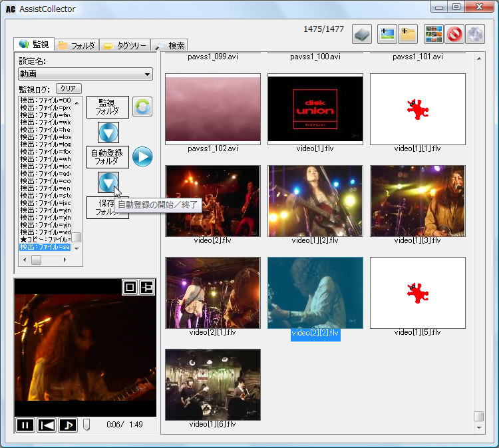Click the add image icon
This screenshot has height=448, width=499.
(x=387, y=34)
